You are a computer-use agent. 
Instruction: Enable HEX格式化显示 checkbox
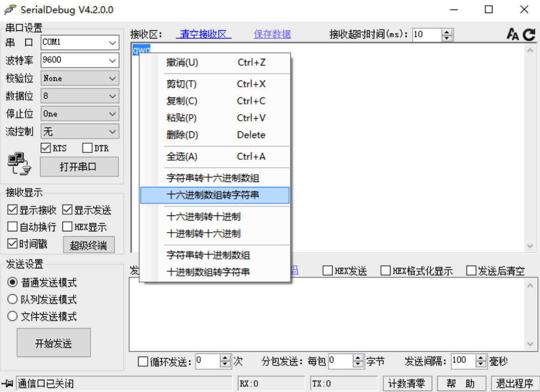click(x=386, y=271)
